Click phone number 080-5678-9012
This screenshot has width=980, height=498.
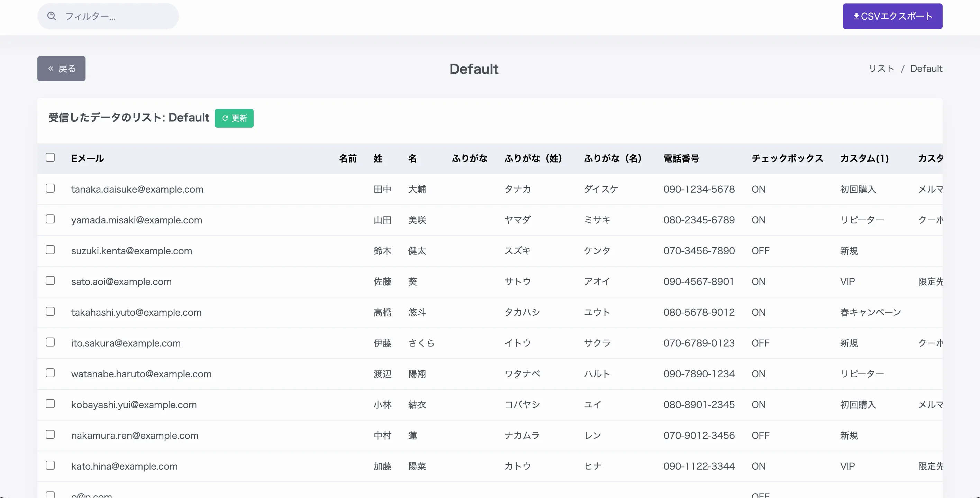(x=699, y=313)
